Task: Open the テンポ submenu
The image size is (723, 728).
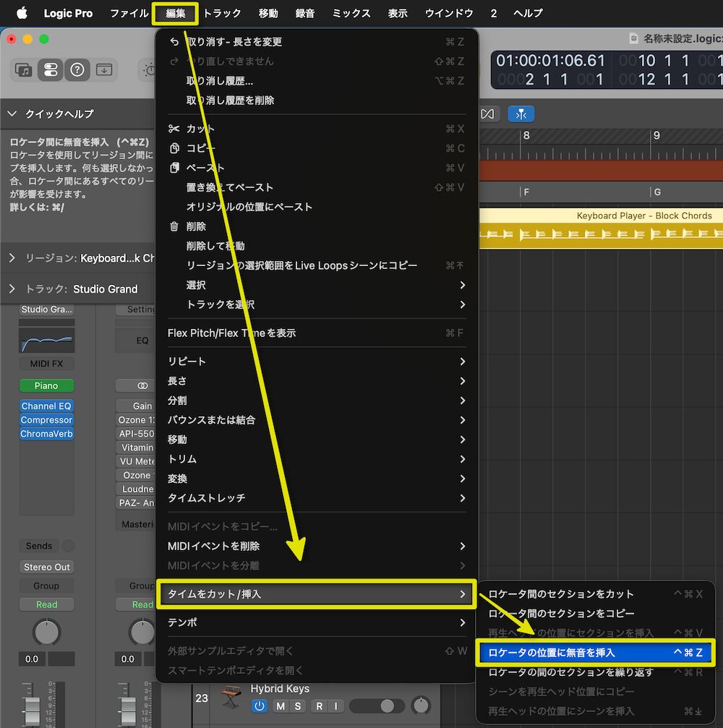Action: point(316,622)
